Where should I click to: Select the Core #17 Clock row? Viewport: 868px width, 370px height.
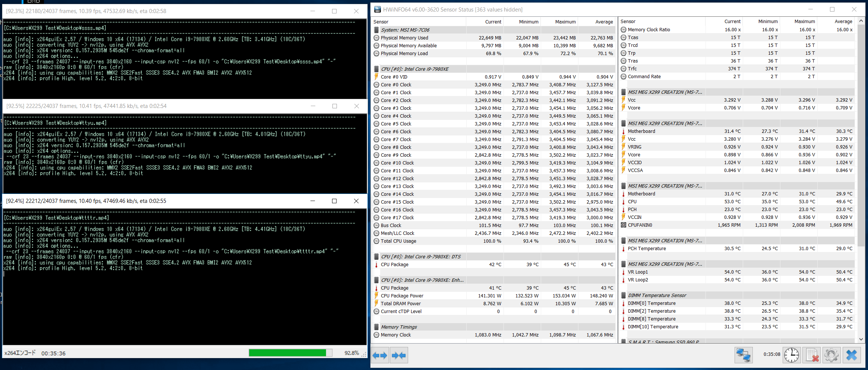pyautogui.click(x=494, y=217)
